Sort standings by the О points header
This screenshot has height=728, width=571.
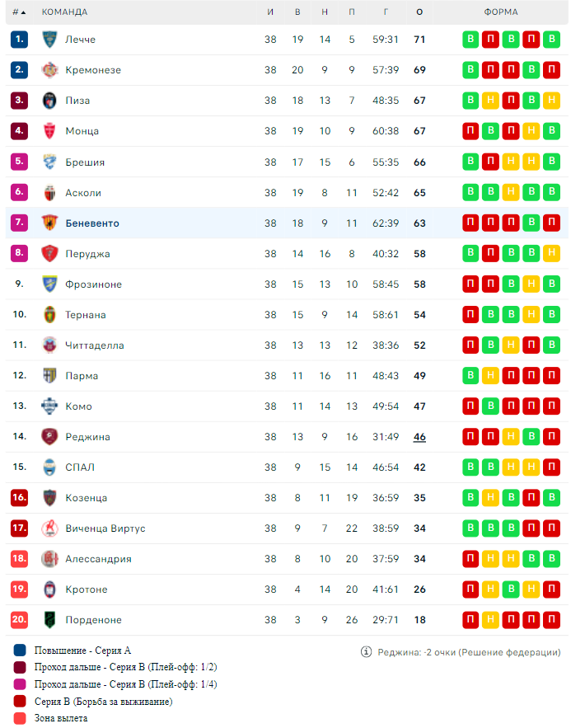pyautogui.click(x=419, y=12)
